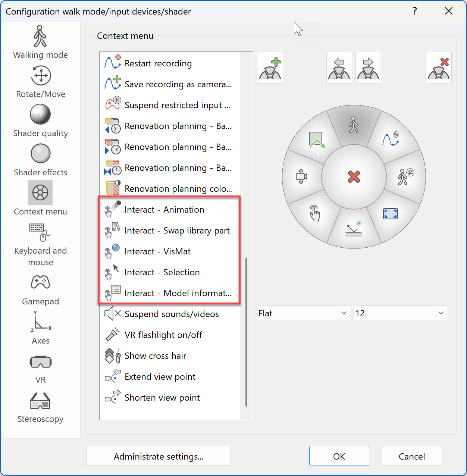Move pie menu entry right with arrow button
Image resolution: width=467 pixels, height=476 pixels.
pyautogui.click(x=368, y=68)
